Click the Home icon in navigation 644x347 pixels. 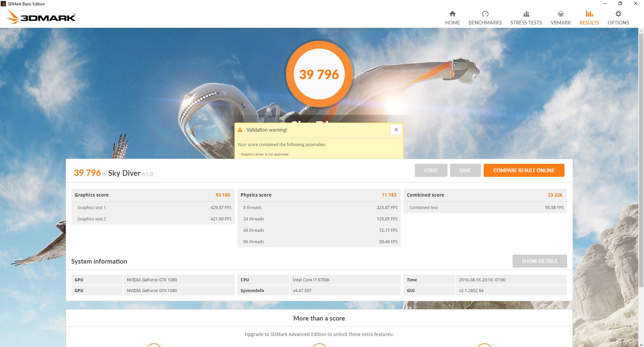(452, 14)
